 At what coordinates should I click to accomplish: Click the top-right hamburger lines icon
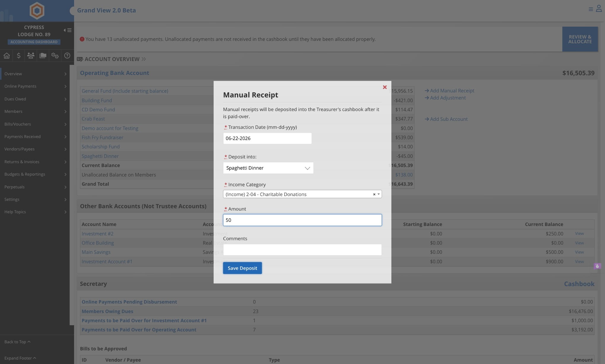coord(591,9)
